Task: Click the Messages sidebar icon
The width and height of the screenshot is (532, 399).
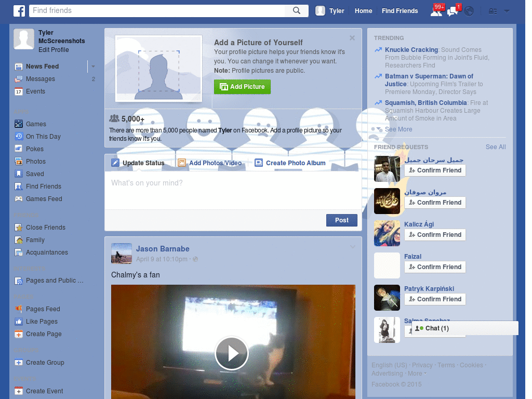Action: click(19, 79)
